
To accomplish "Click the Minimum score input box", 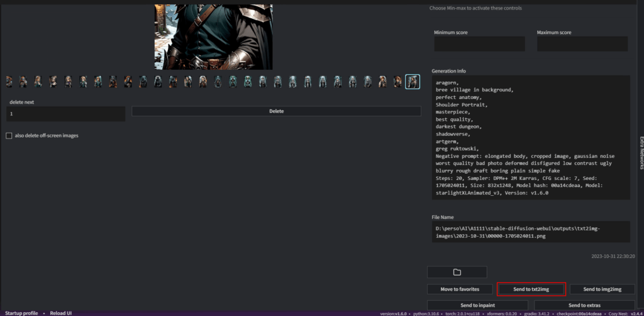I will (x=479, y=44).
